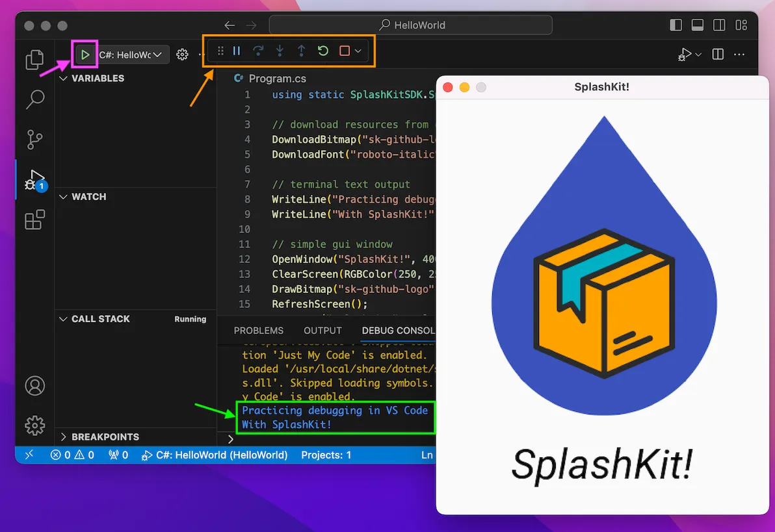Restart the debug session with the green arrow
775x532 pixels.
[323, 51]
